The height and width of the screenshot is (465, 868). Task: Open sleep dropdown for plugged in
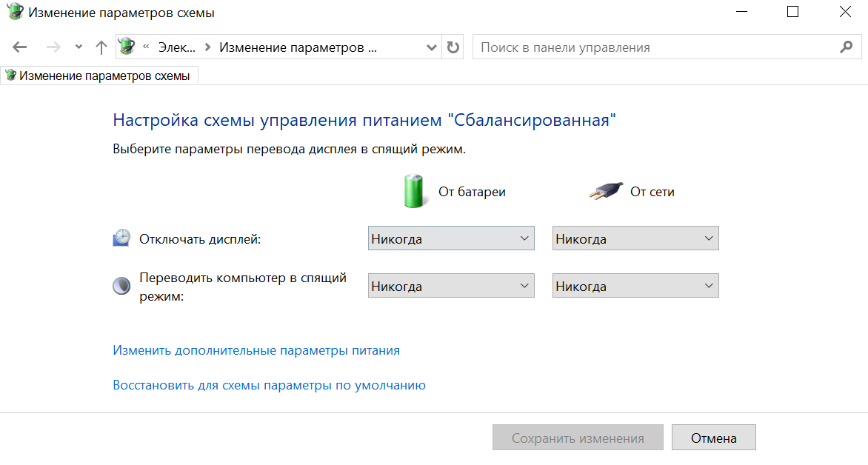[x=635, y=286]
